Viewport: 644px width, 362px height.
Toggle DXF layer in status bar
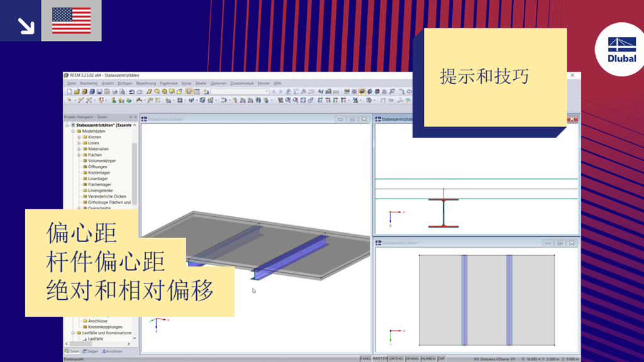pyautogui.click(x=441, y=359)
